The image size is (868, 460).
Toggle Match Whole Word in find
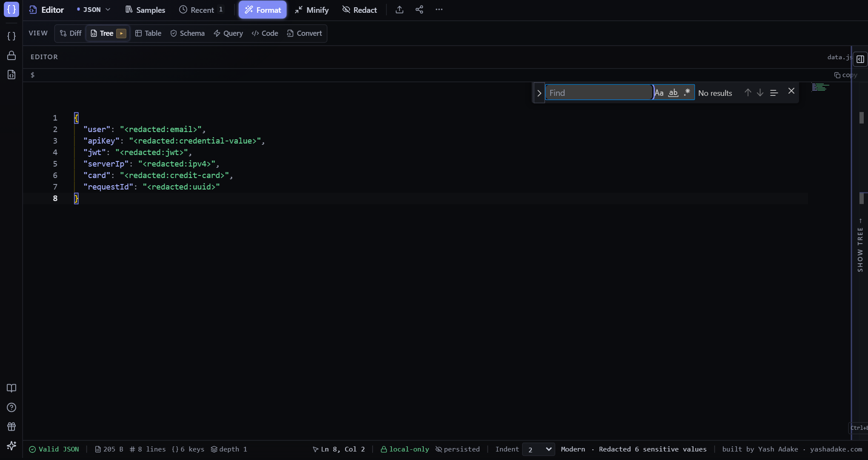(x=673, y=92)
